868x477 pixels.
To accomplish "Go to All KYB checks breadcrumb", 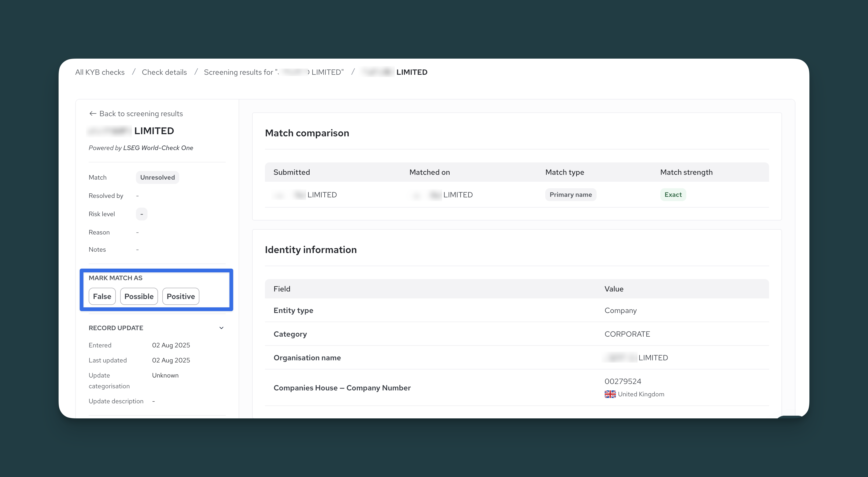I will [x=100, y=72].
